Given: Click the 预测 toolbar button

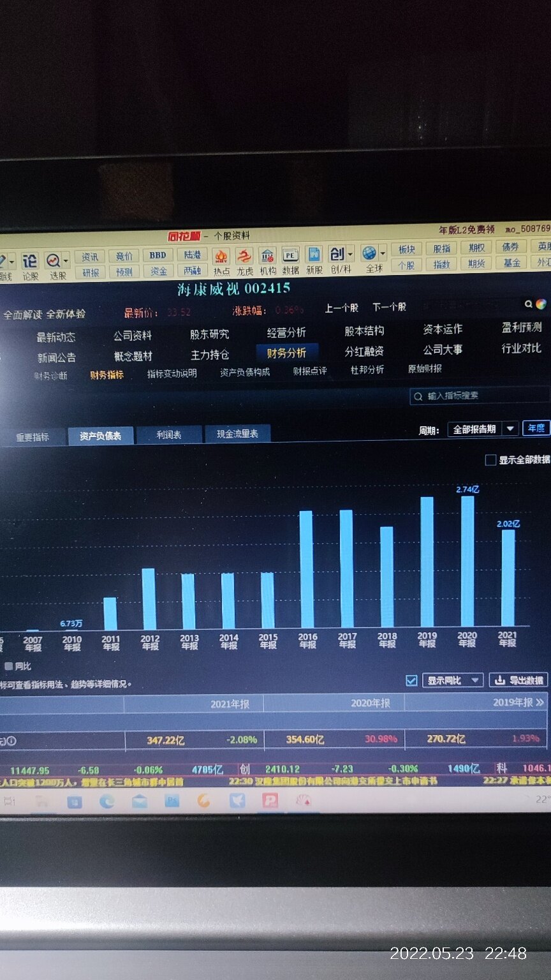Looking at the screenshot, I should pyautogui.click(x=124, y=272).
